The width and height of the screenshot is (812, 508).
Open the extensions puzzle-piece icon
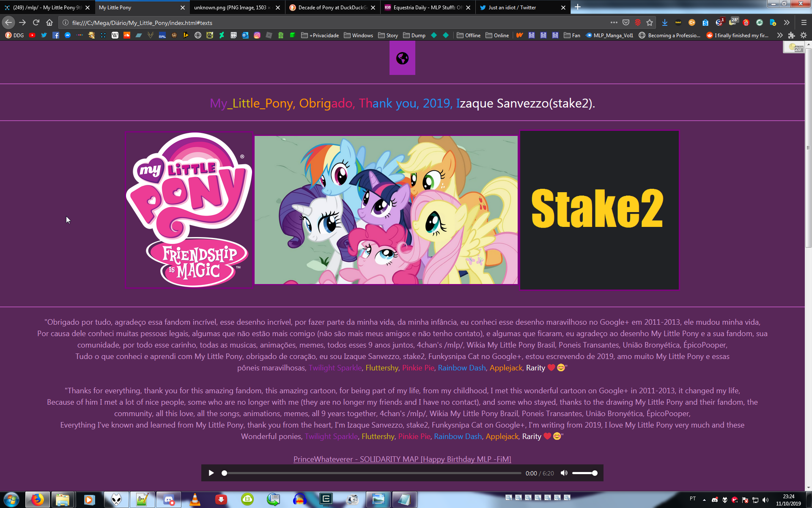click(791, 35)
